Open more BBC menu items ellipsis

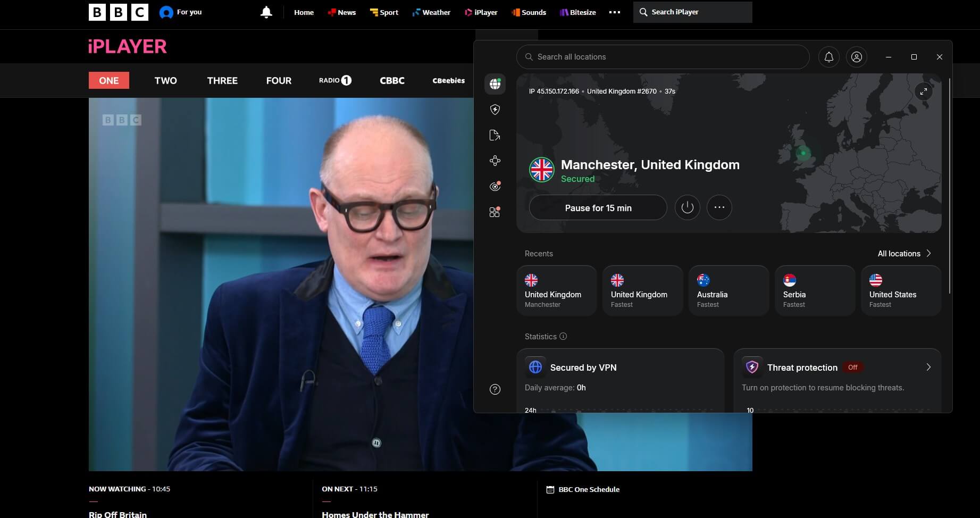tap(615, 12)
